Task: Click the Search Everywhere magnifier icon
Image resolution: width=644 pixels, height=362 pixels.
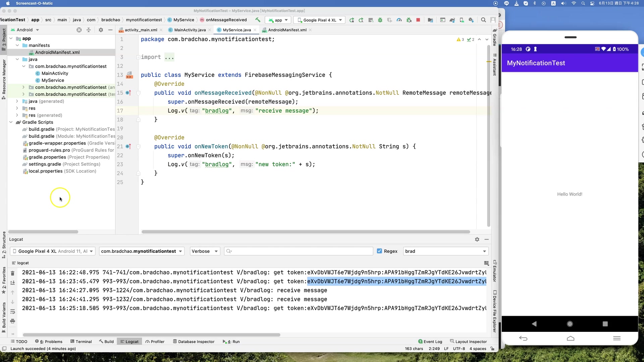Action: 483,20
